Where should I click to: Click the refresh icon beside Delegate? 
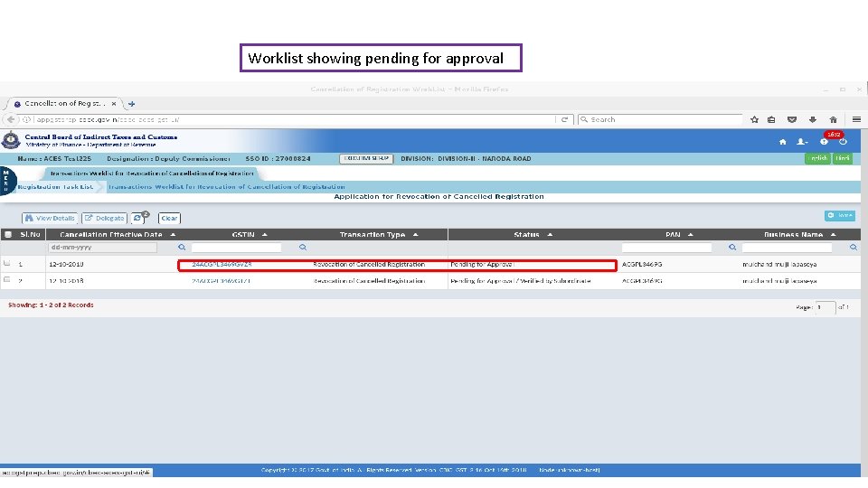[139, 218]
